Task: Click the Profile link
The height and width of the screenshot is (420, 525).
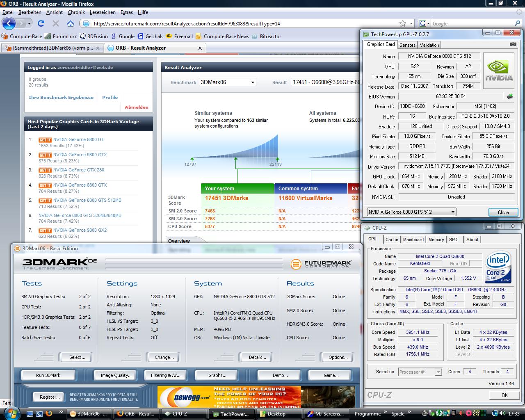Action: [x=110, y=97]
